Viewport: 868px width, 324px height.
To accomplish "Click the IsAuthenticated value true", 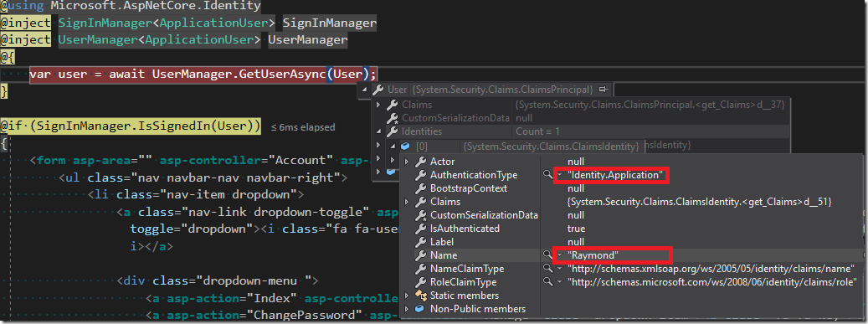I will [x=576, y=229].
